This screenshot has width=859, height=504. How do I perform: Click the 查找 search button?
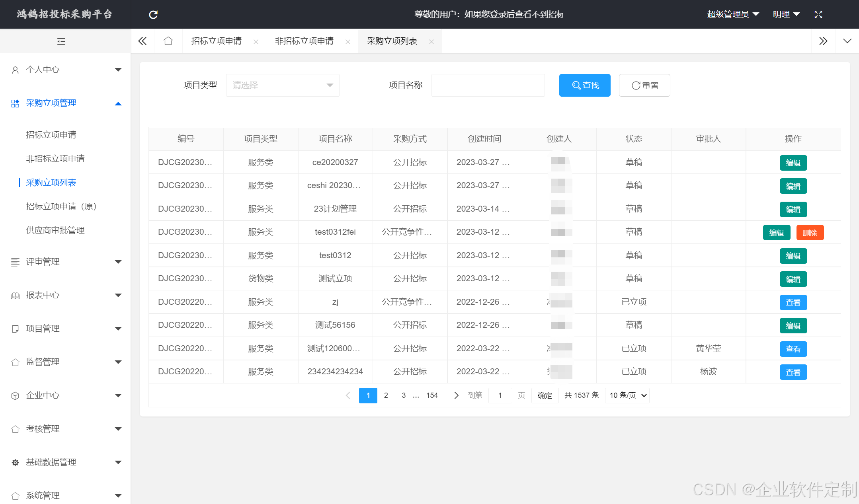585,85
